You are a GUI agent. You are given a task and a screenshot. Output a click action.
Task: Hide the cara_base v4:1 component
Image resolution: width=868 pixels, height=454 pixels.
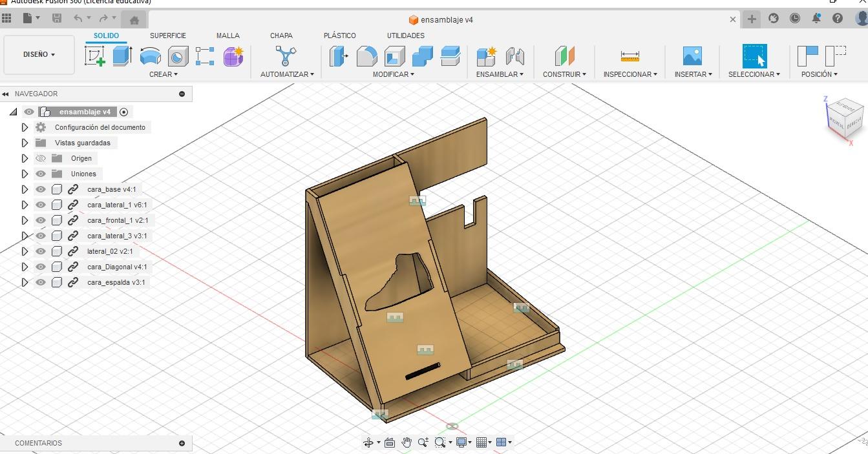tap(41, 189)
